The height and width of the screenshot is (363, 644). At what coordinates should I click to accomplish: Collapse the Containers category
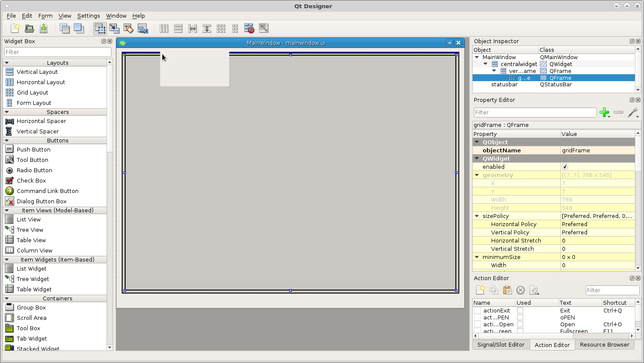click(6, 298)
